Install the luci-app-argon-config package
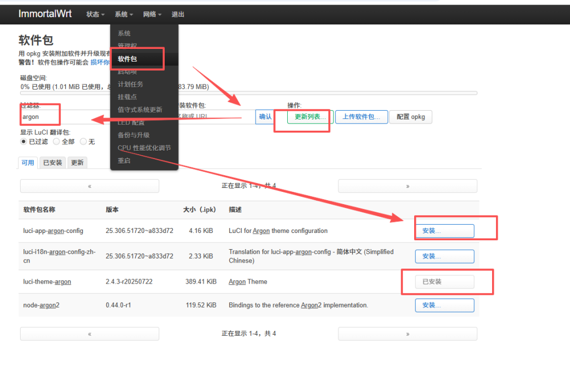The image size is (570, 392). pos(444,230)
